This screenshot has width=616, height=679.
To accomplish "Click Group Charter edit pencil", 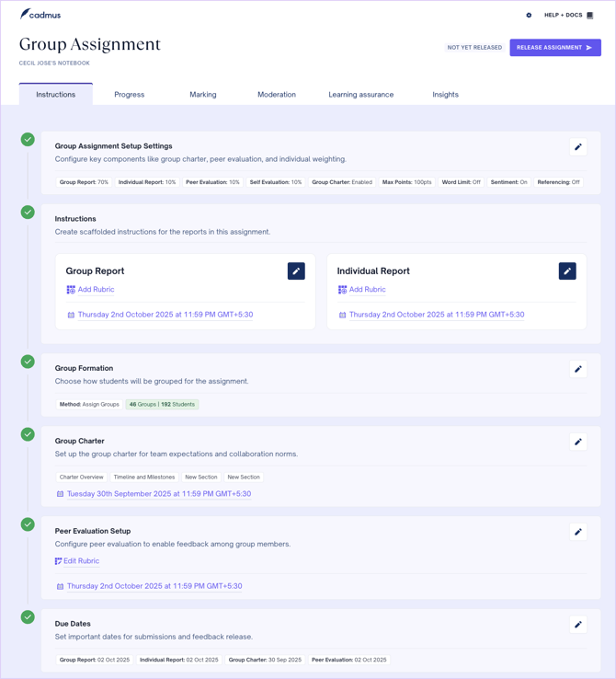I will click(x=578, y=442).
